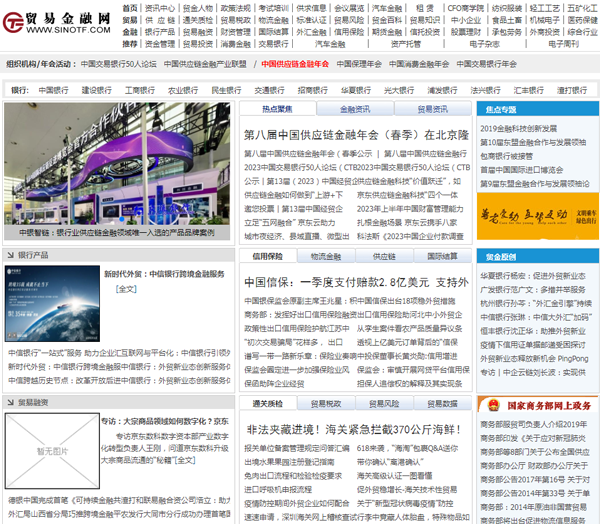
Task: Click the national emblem icon of 国家商务部网上政务
Action: (493, 405)
